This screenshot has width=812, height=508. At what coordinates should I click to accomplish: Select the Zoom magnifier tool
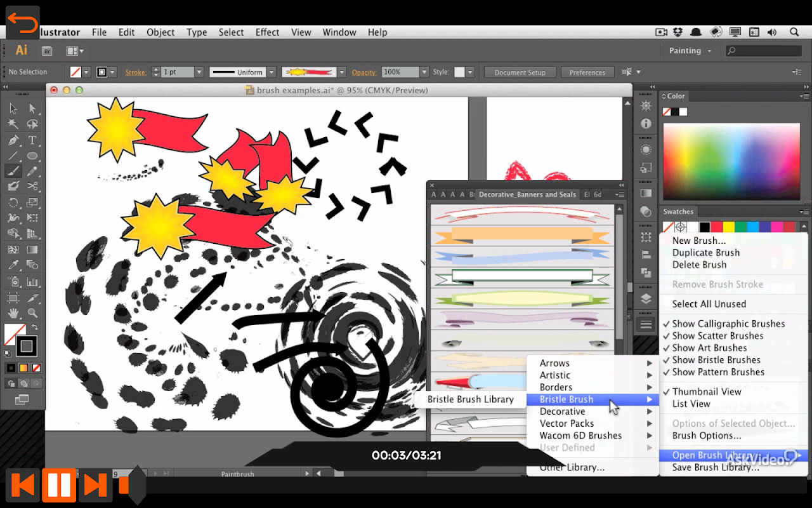point(32,313)
